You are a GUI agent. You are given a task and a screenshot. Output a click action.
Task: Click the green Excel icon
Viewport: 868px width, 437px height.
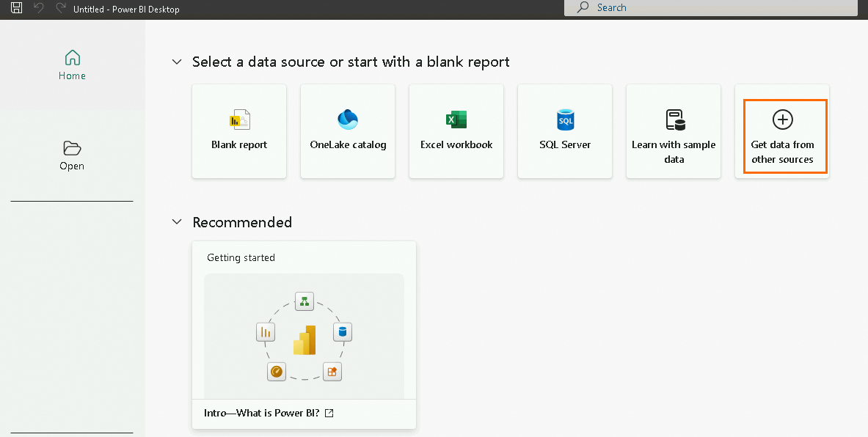tap(456, 120)
